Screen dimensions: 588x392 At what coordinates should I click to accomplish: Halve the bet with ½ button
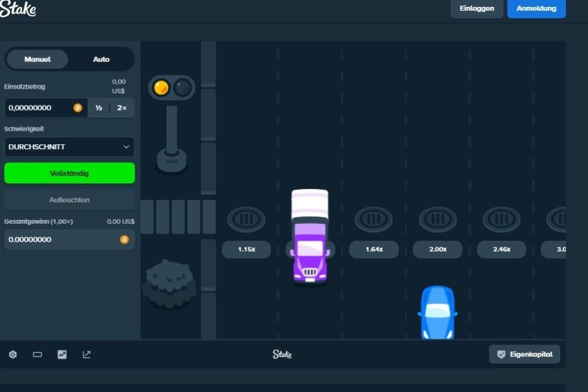tap(99, 108)
